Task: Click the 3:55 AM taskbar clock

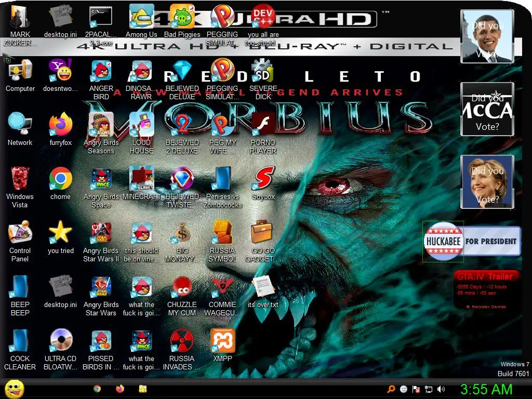Action: click(486, 389)
